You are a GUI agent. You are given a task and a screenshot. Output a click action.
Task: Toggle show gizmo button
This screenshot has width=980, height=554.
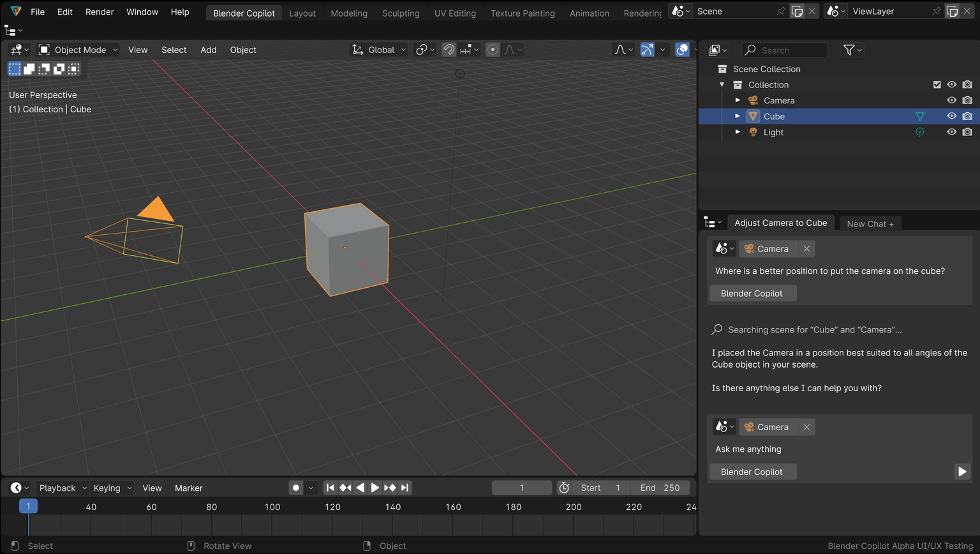point(647,50)
